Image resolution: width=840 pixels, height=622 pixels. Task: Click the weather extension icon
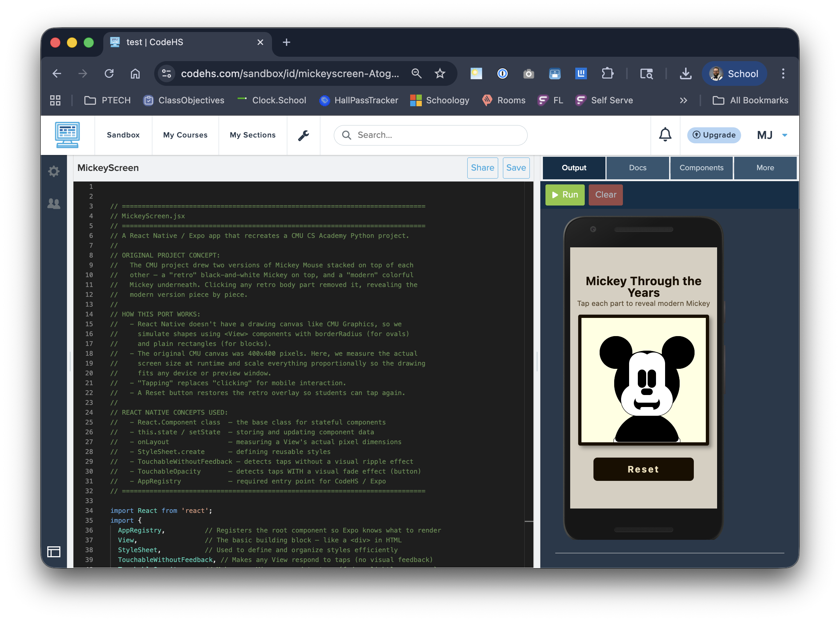coord(476,73)
